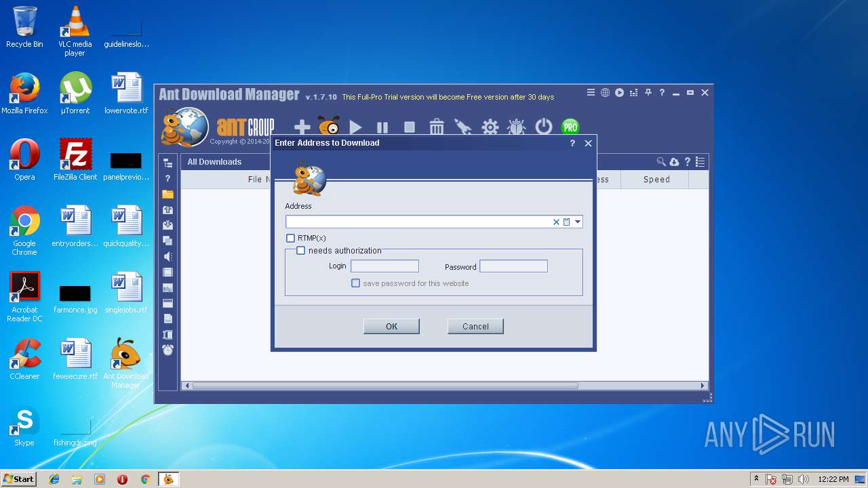Click the All Downloads header label

tap(214, 162)
